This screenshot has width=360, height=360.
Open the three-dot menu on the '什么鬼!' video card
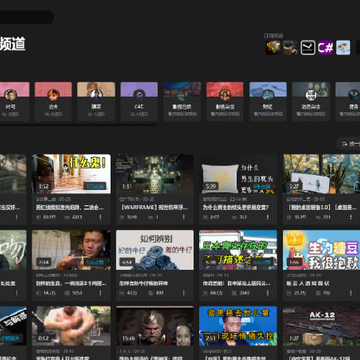click(100, 217)
